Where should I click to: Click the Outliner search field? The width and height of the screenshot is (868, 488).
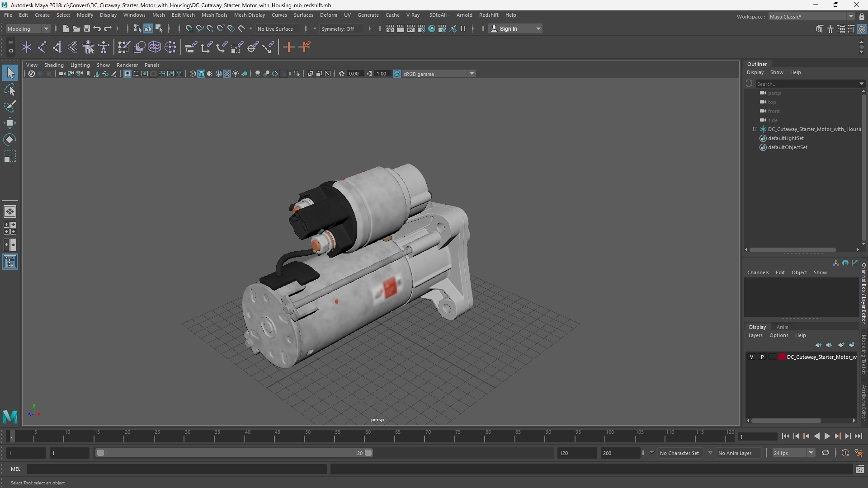(x=807, y=84)
